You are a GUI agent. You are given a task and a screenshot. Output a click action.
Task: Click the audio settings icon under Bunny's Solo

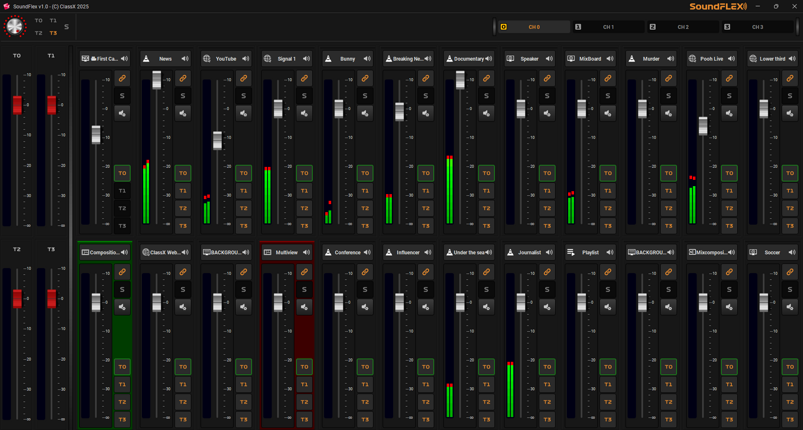(365, 113)
